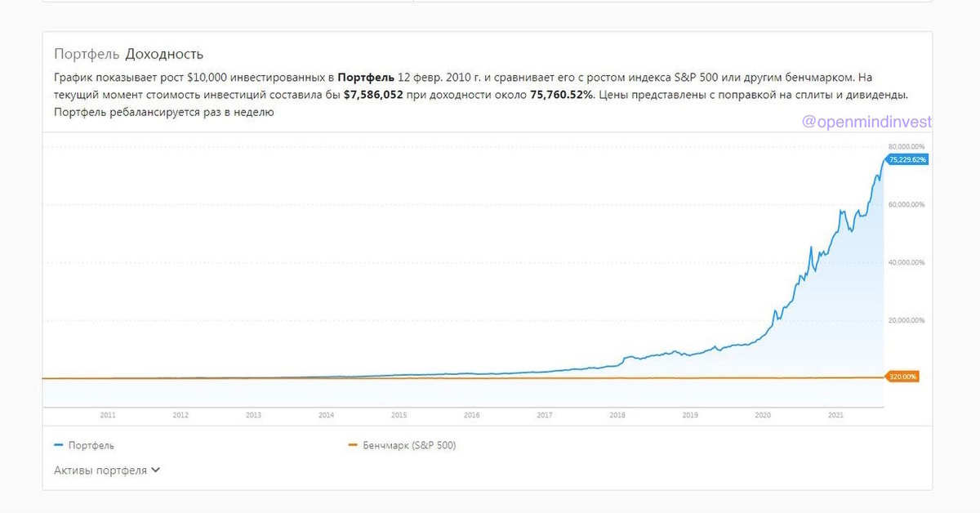Select the 2018 year axis label
The image size is (980, 513).
(617, 415)
